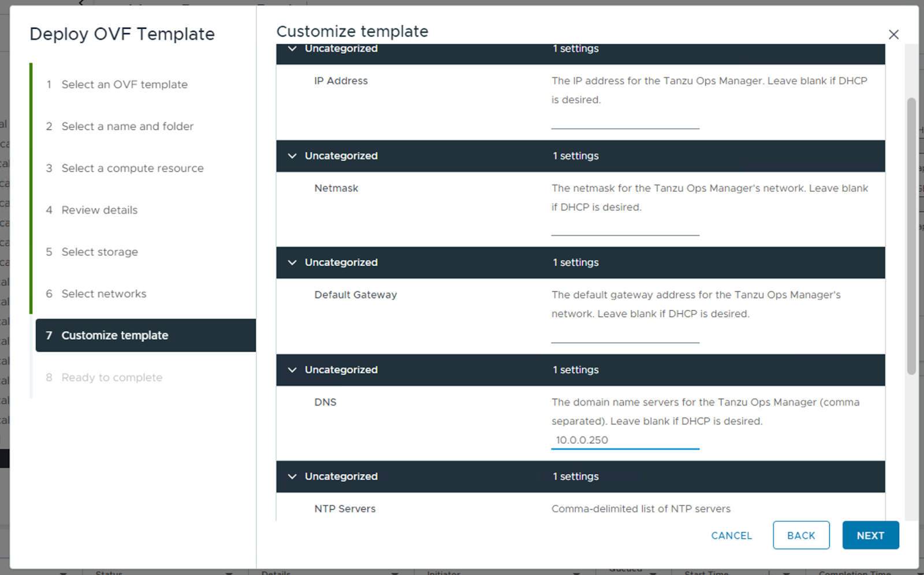The height and width of the screenshot is (575, 924).
Task: Click the IP Address input field
Action: (625, 120)
